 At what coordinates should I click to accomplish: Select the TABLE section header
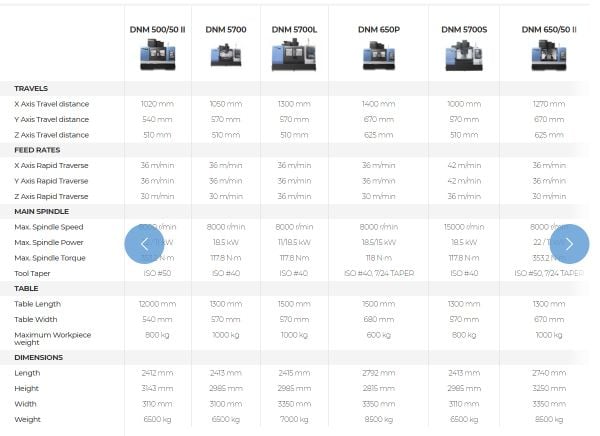26,288
